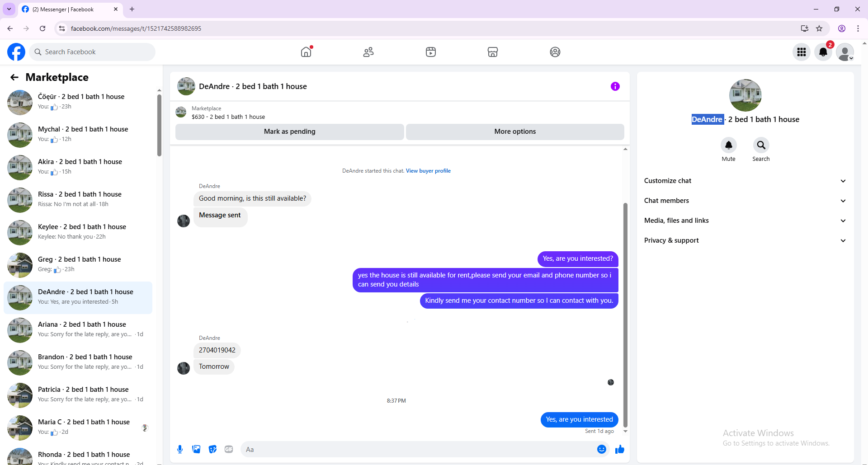The height and width of the screenshot is (465, 868).
Task: Click the Search Facebook field
Action: coord(92,52)
